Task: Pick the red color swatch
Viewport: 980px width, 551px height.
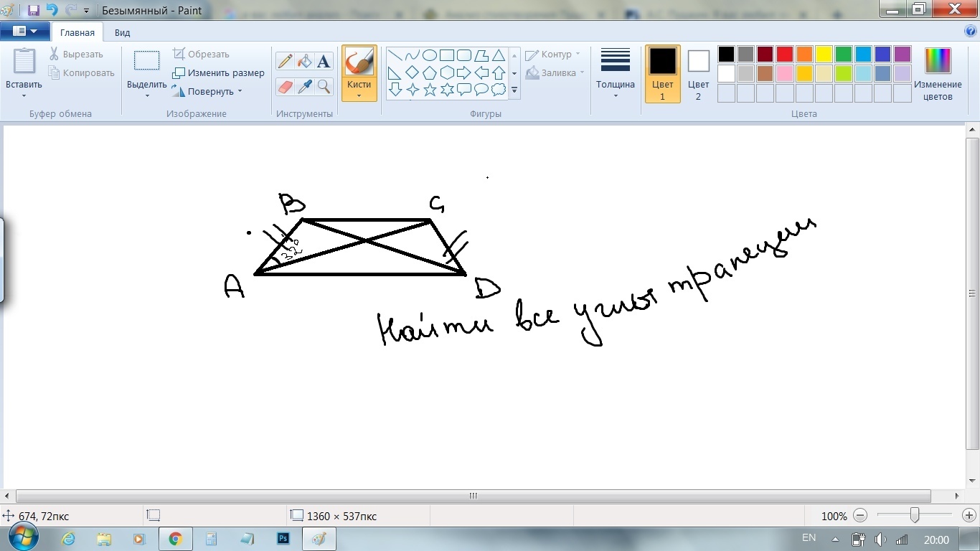Action: pos(784,55)
